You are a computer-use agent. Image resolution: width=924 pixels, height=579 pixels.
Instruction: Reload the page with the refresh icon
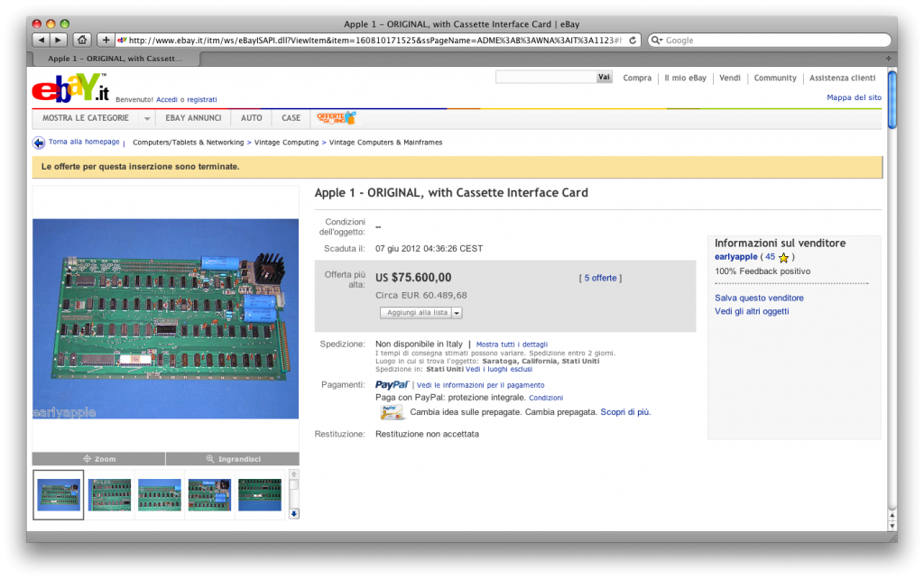633,40
